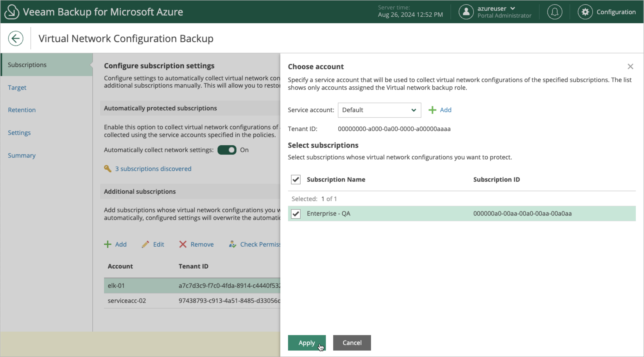Uncheck the Enterprise - QA subscription checkbox

296,214
